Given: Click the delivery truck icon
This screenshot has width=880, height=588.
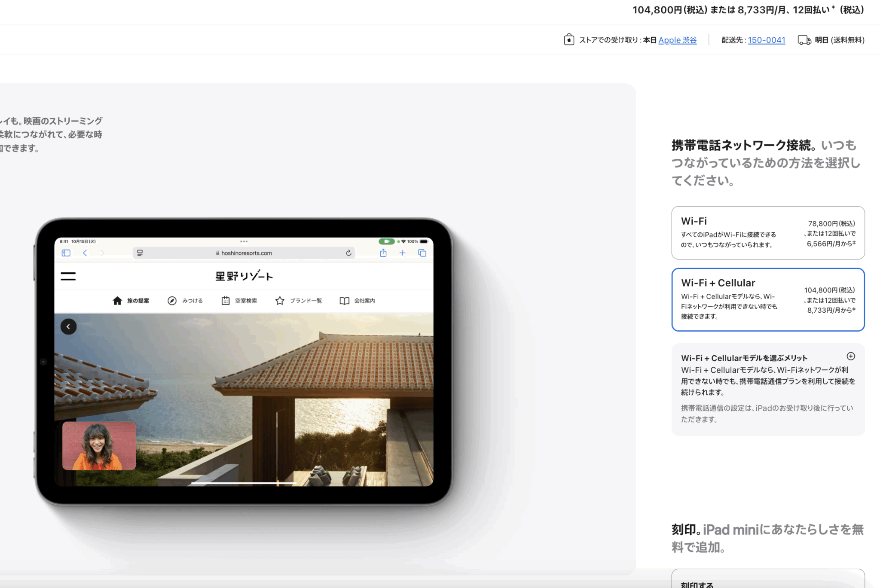Looking at the screenshot, I should click(804, 40).
